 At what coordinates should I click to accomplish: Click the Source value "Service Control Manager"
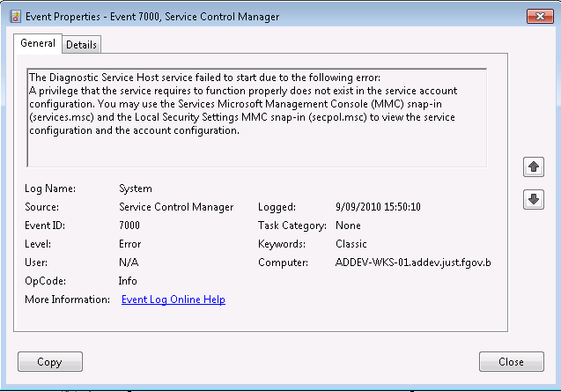tap(176, 207)
